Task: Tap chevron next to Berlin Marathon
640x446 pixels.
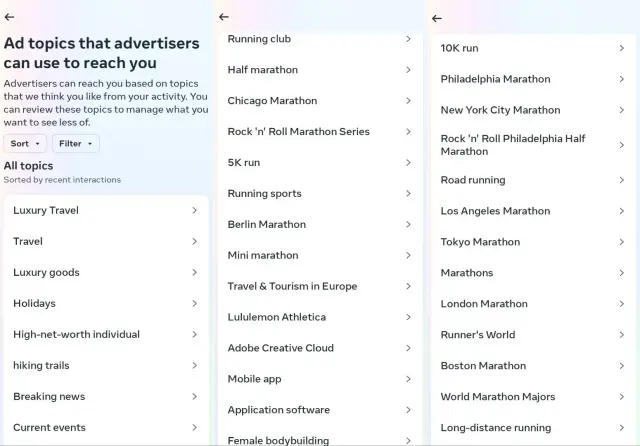Action: coord(408,225)
